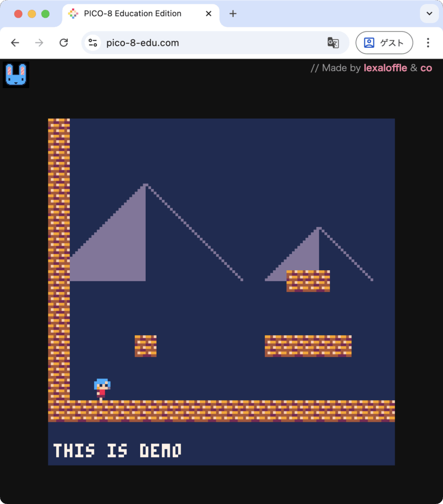Close the PICO-8 Education Edition tab
Image resolution: width=443 pixels, height=504 pixels.
pyautogui.click(x=209, y=14)
